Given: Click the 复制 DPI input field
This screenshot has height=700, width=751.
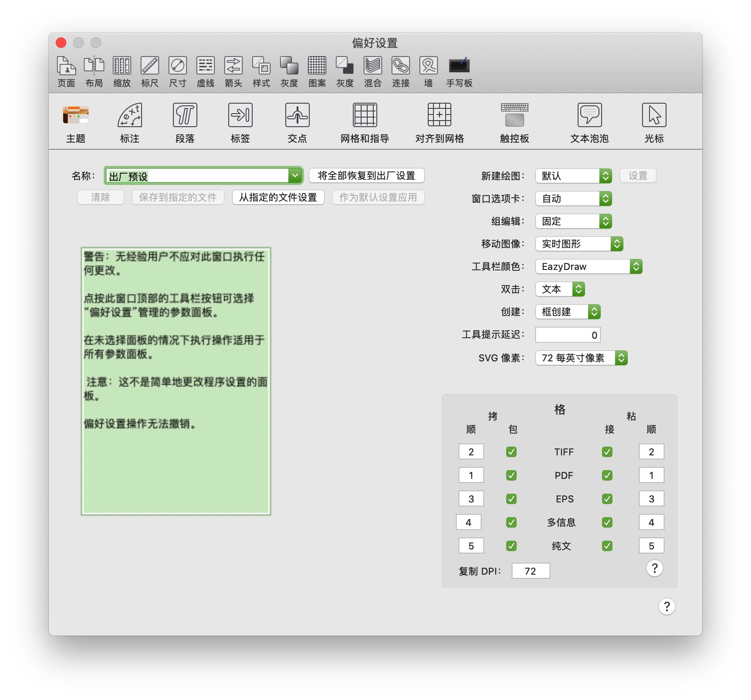Looking at the screenshot, I should 531,571.
